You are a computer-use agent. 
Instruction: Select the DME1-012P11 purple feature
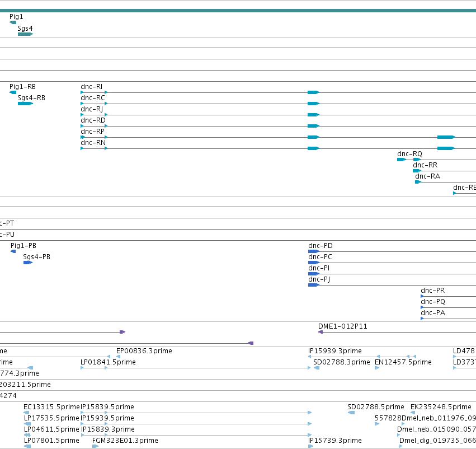397,332
